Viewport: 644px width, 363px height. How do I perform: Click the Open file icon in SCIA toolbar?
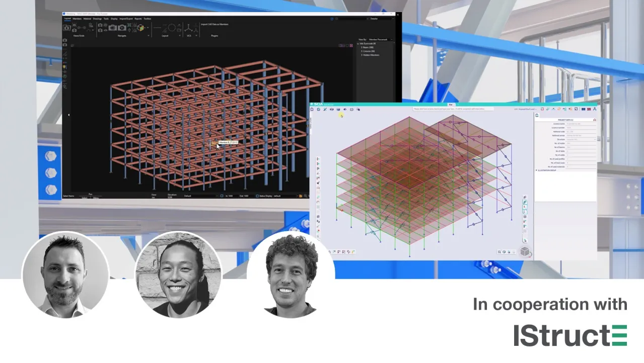(x=319, y=109)
